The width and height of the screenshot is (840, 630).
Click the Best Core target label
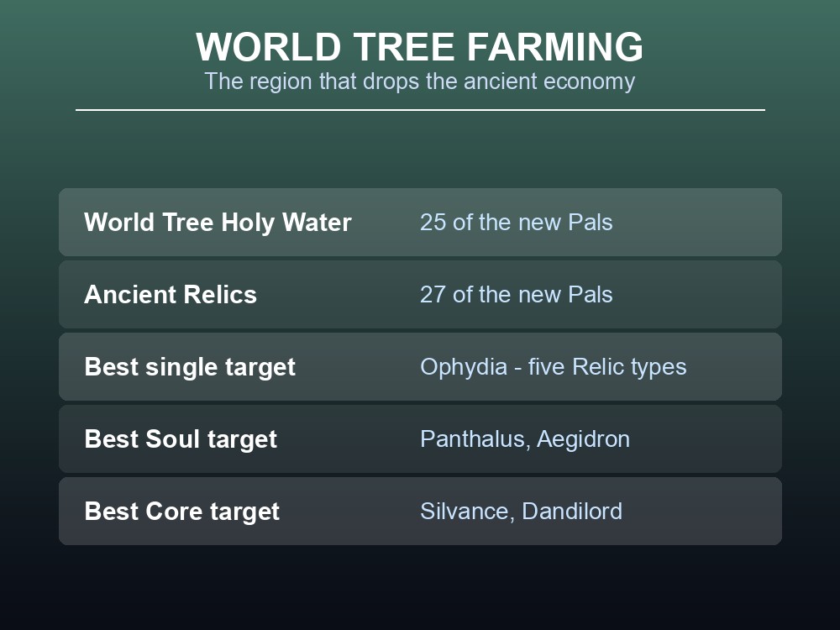click(x=181, y=512)
